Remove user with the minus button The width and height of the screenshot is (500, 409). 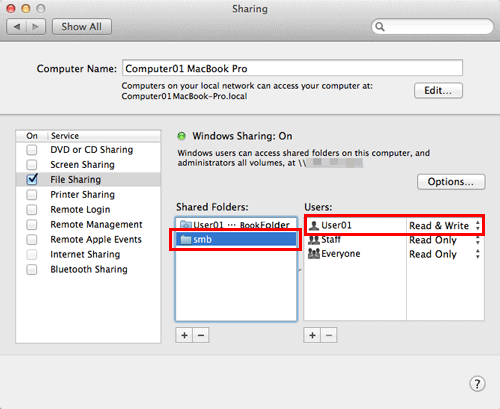click(329, 335)
